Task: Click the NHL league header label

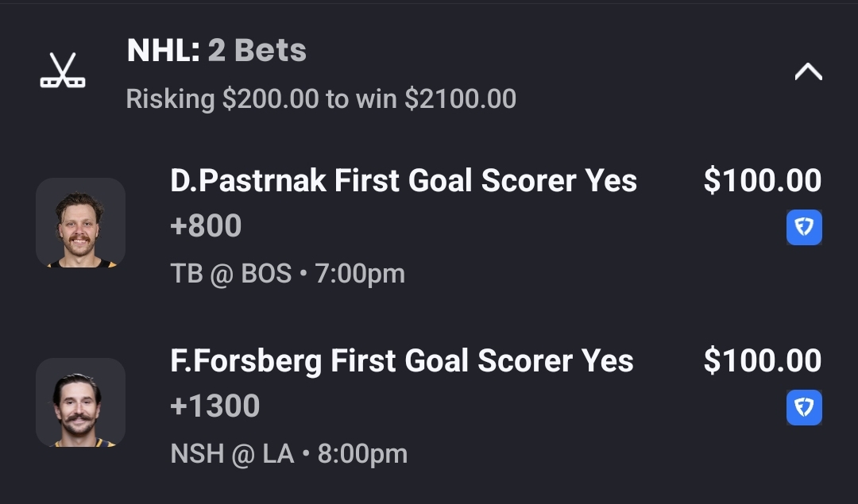Action: pyautogui.click(x=163, y=51)
